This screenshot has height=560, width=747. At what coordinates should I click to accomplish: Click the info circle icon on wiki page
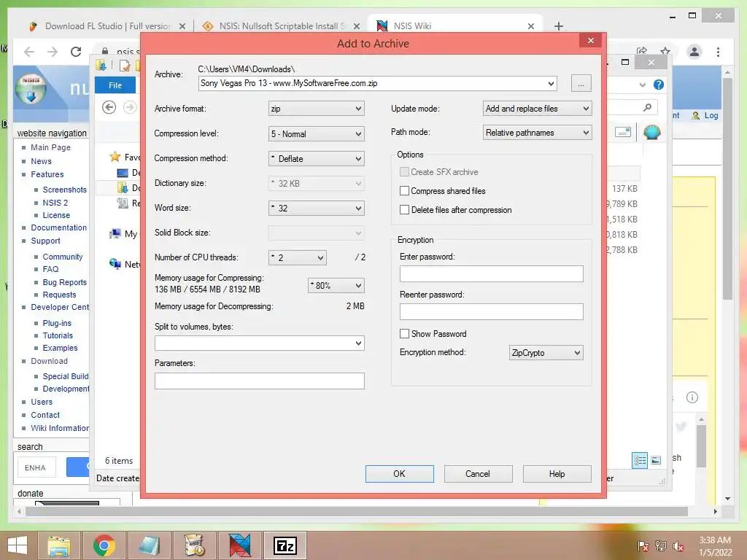[692, 397]
